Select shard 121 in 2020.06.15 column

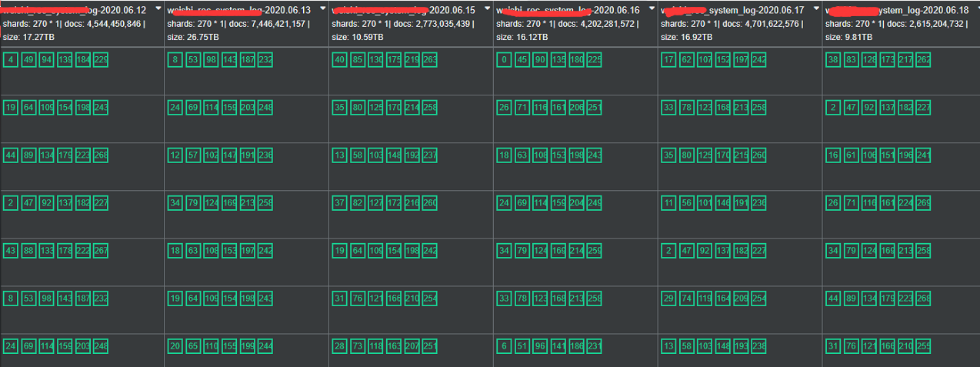(x=376, y=299)
